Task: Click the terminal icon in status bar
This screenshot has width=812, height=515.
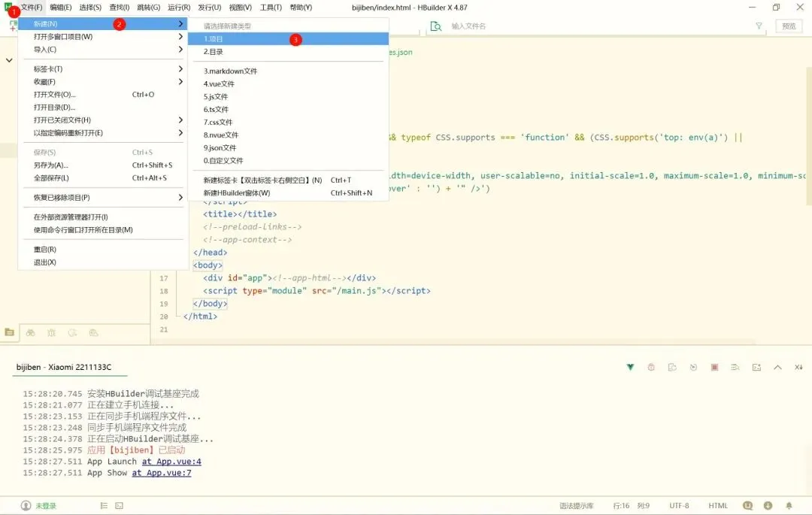Action: coord(119,506)
